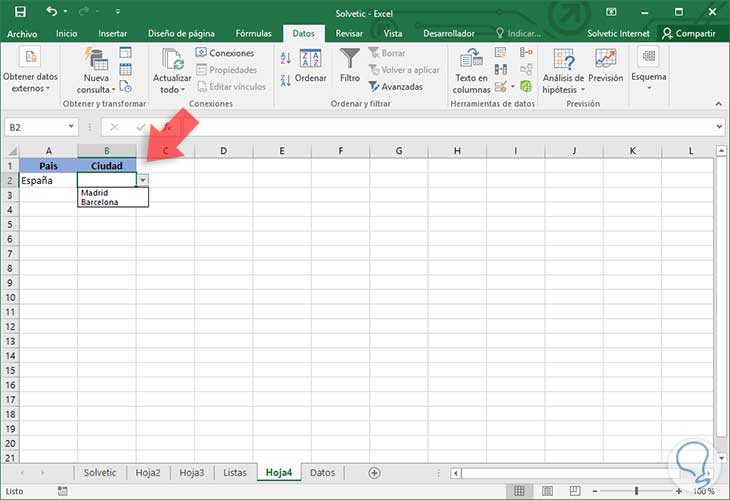Click Propiedades in Conexiones group
Screen dimensions: 730x500
pos(227,70)
